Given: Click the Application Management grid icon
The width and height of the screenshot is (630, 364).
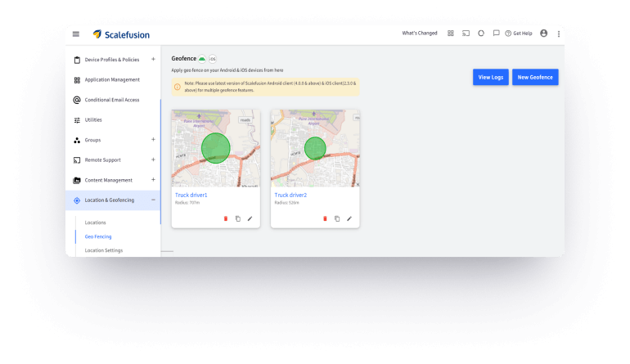Looking at the screenshot, I should click(77, 80).
